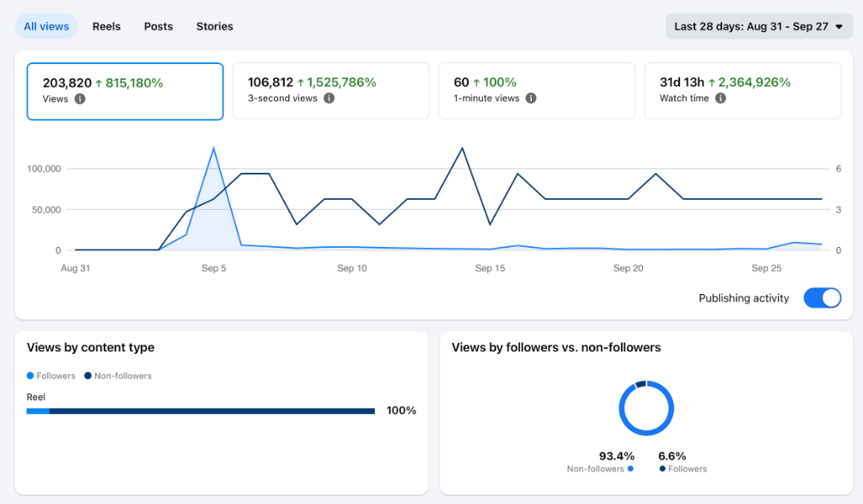Click the Non-followers legend dot under content type

tap(88, 376)
